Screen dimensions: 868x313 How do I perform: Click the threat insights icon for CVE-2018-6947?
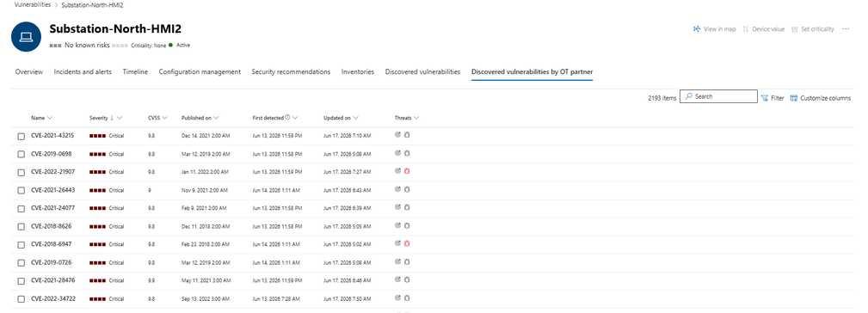[x=397, y=243]
